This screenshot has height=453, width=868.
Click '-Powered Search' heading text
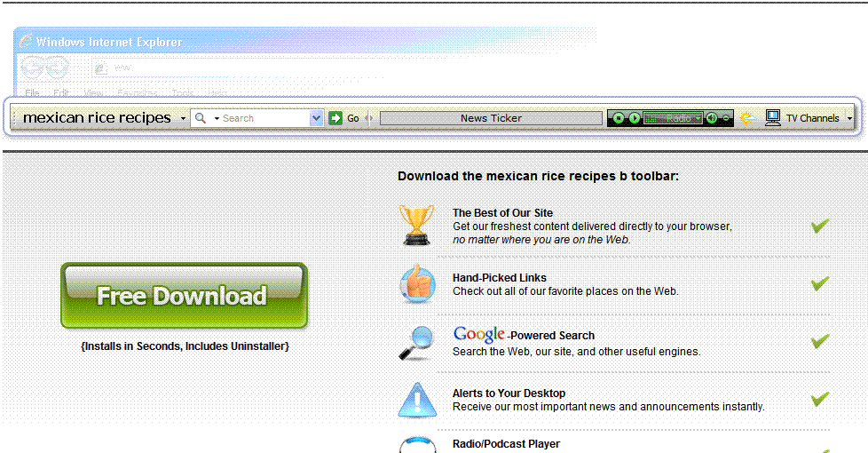coord(550,336)
